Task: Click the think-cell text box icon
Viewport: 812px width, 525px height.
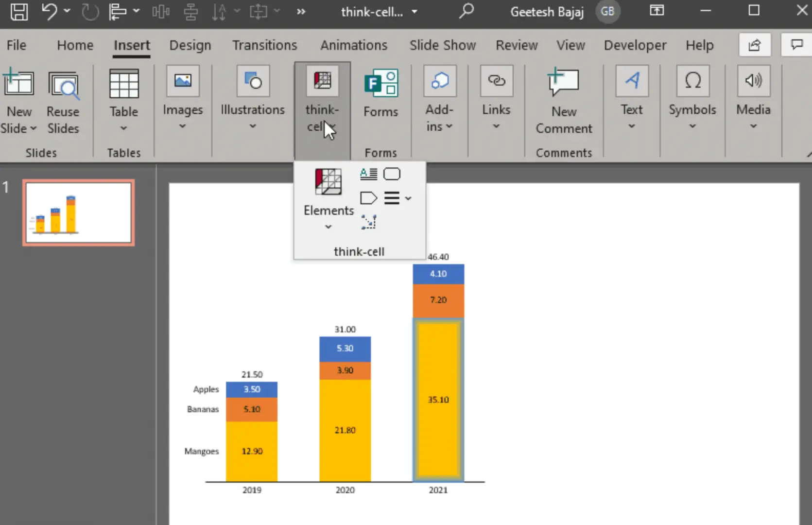Action: click(x=368, y=174)
